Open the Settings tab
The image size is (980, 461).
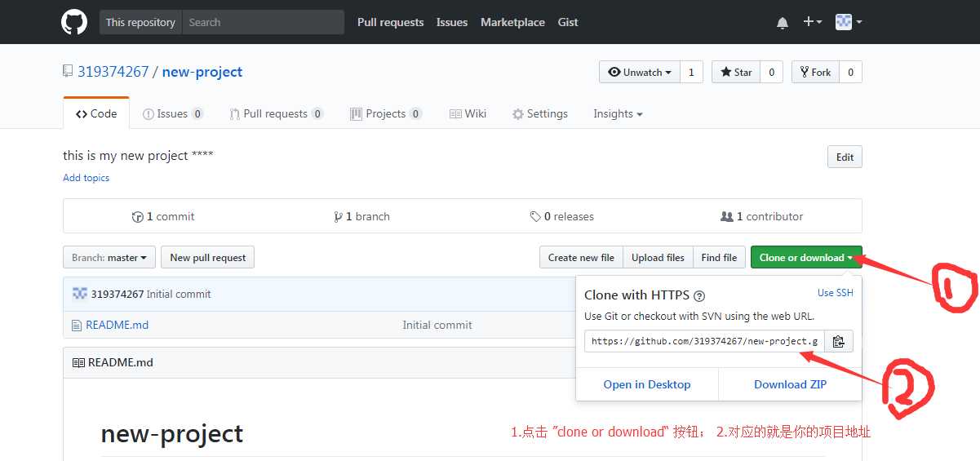click(x=540, y=113)
